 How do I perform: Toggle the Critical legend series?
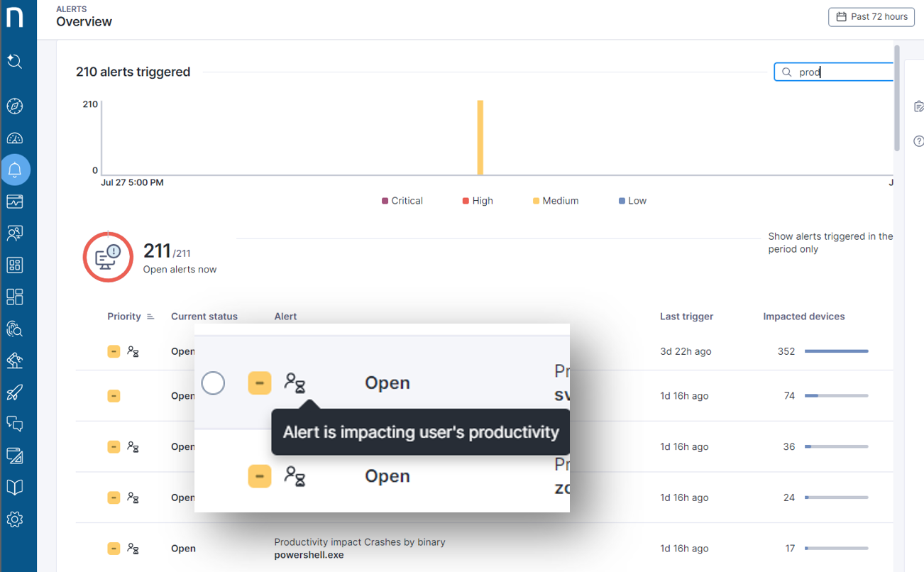pos(402,201)
